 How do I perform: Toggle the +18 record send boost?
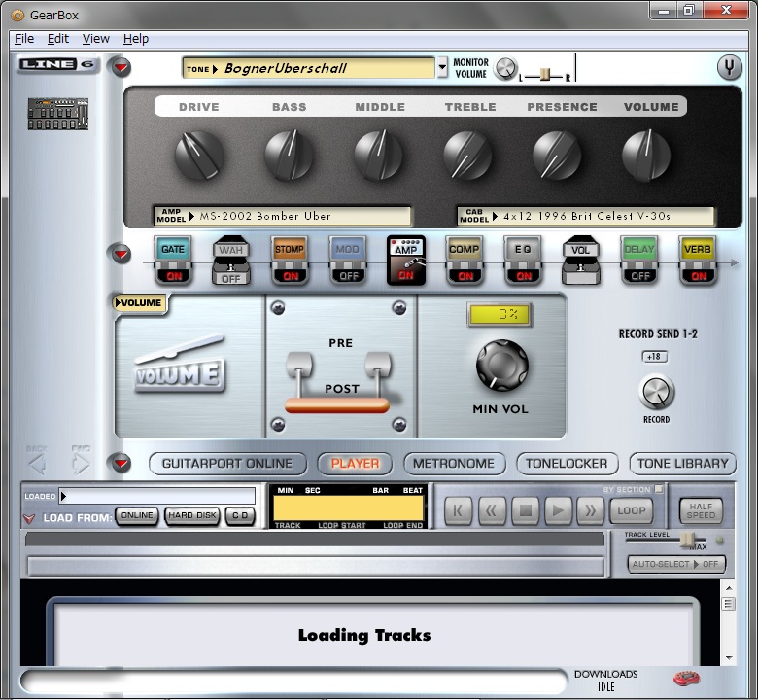click(655, 357)
